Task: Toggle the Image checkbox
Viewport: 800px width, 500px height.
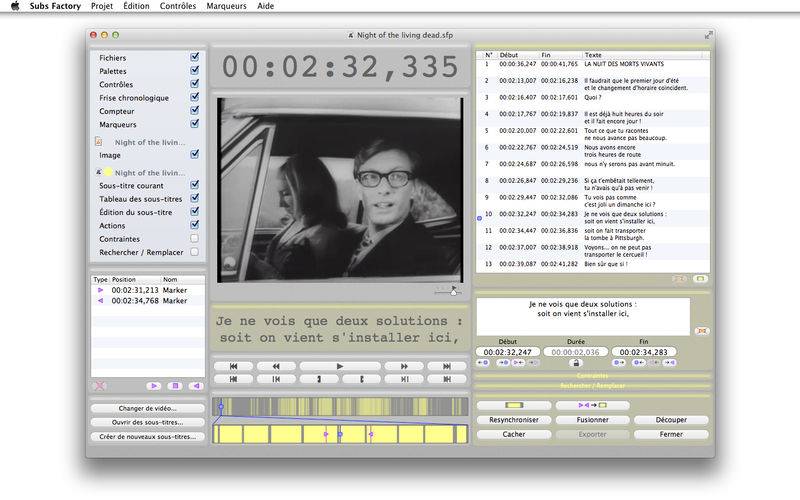Action: coord(194,154)
